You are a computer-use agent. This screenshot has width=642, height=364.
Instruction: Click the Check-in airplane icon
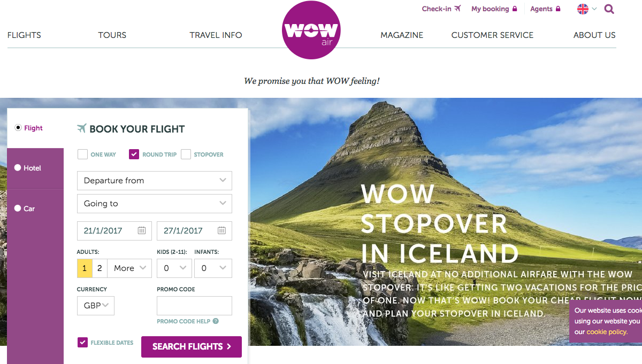[x=457, y=9]
